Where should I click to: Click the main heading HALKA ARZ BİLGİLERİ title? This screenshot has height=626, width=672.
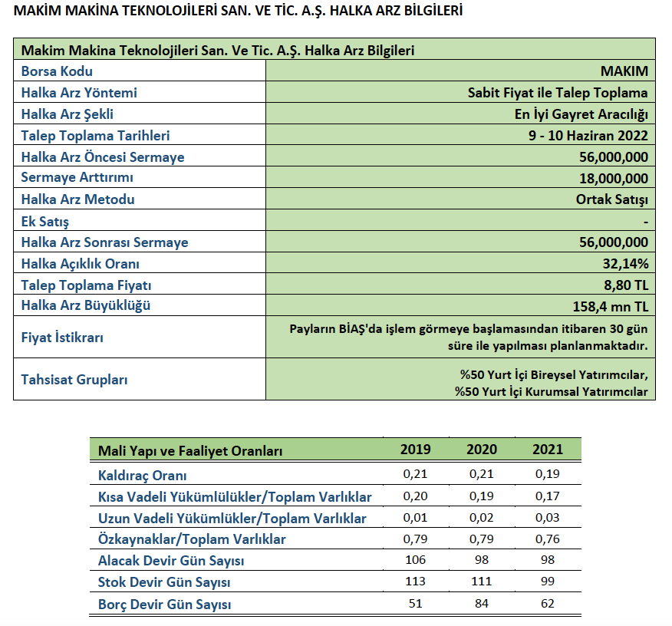coord(239,12)
